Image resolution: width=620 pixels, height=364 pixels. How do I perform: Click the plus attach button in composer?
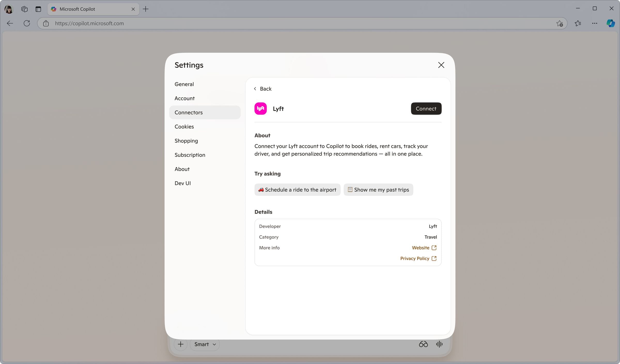click(181, 344)
